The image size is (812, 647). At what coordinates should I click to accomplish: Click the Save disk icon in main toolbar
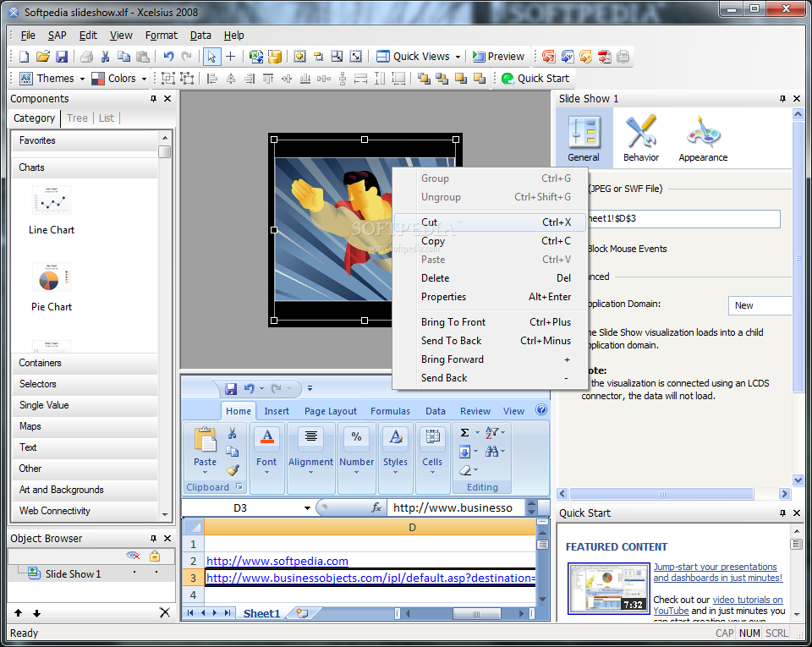click(x=62, y=57)
